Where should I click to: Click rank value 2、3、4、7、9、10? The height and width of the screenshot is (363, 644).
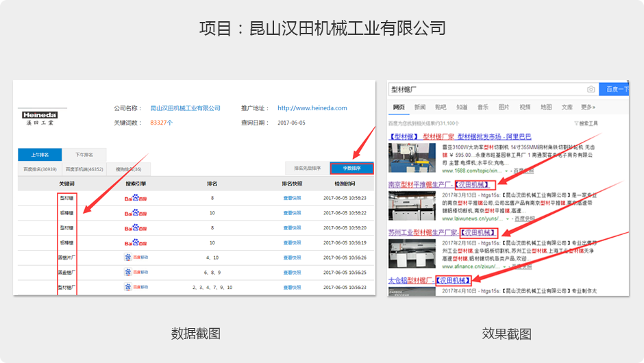pos(212,288)
